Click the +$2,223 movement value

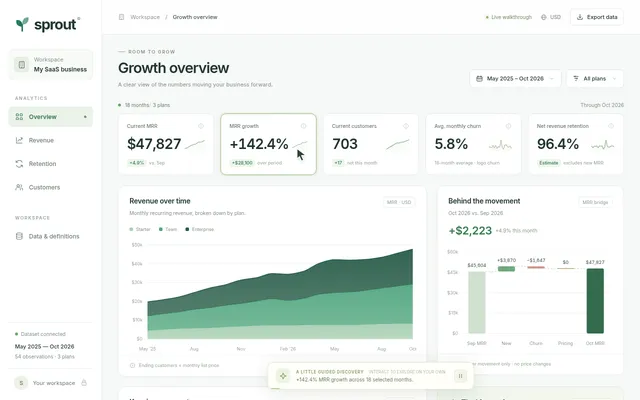point(470,231)
